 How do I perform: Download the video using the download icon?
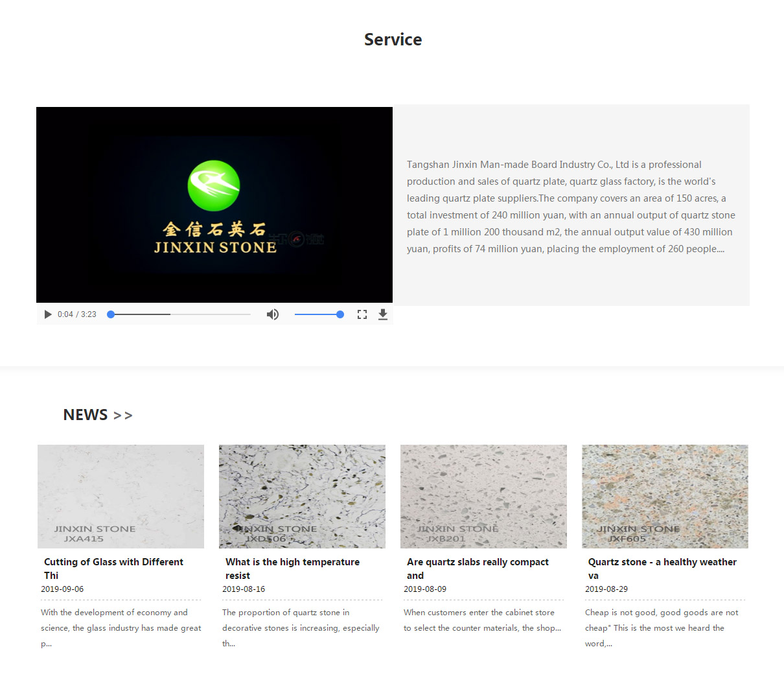pyautogui.click(x=383, y=314)
